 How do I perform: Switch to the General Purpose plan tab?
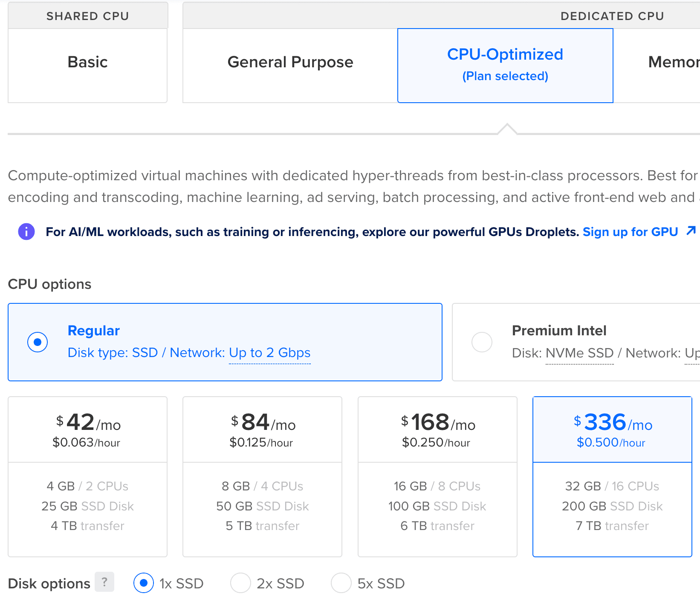[x=290, y=62]
